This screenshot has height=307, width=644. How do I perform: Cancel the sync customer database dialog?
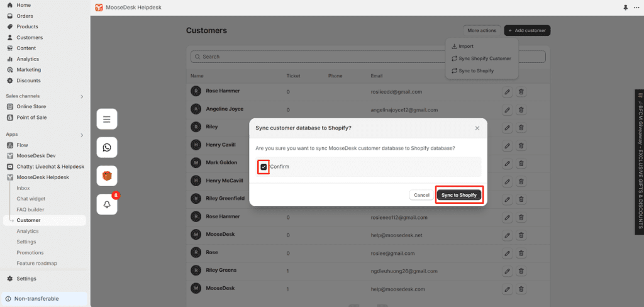coord(421,195)
